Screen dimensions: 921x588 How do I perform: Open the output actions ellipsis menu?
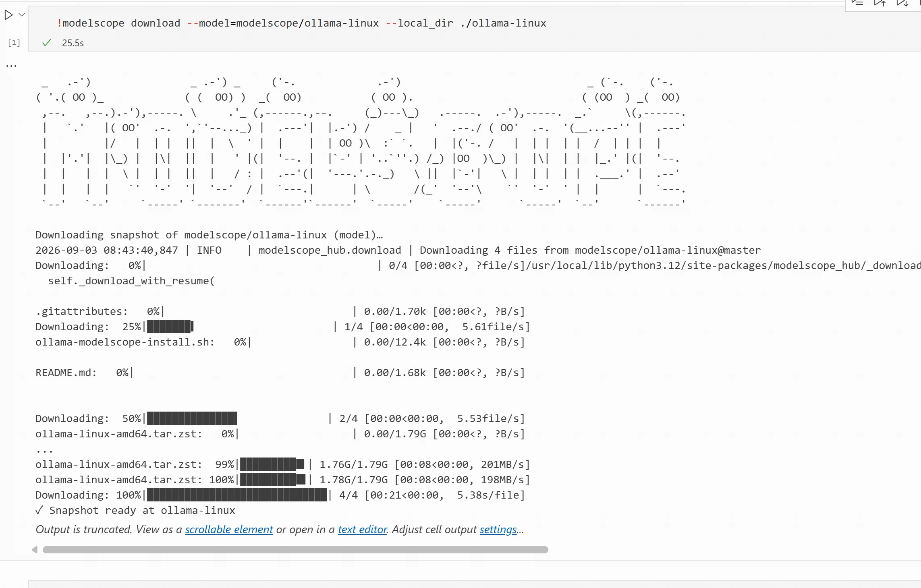[11, 66]
